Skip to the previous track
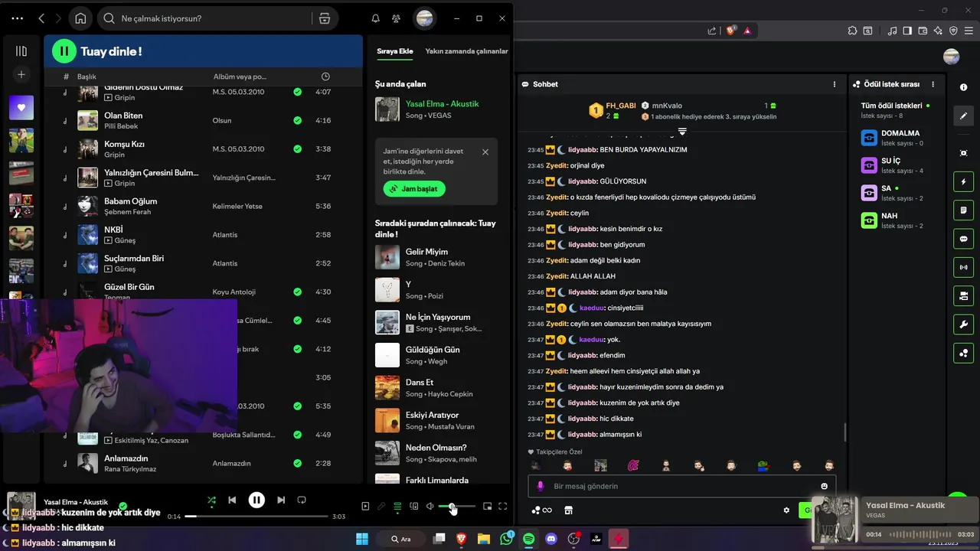Viewport: 980px width, 551px height. click(232, 500)
